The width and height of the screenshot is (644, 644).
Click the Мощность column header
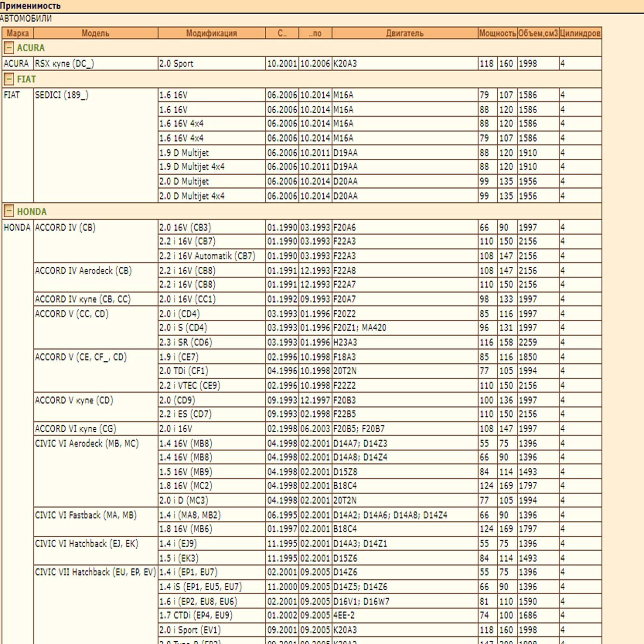tap(497, 33)
